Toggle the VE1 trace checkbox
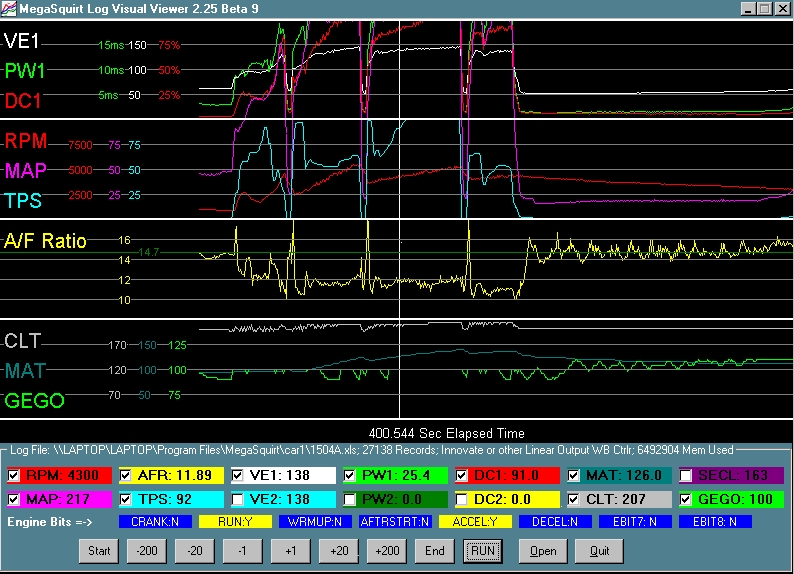 [x=237, y=475]
